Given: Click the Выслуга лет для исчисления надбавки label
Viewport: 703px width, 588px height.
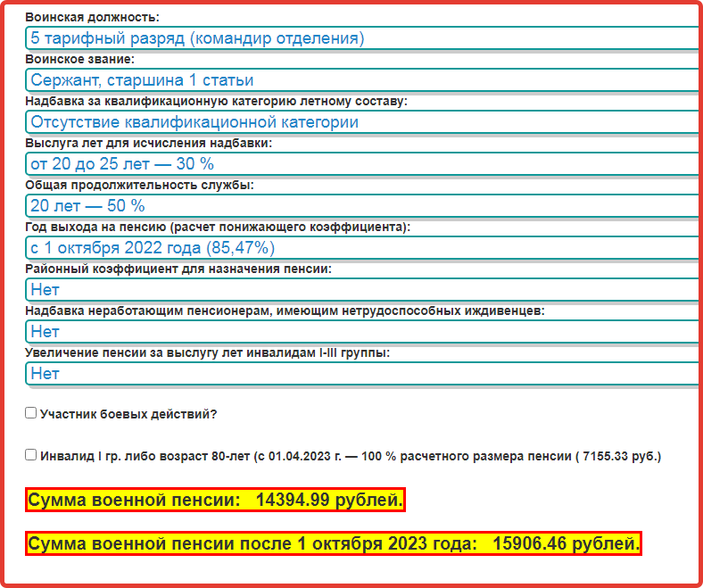Looking at the screenshot, I should (x=148, y=143).
